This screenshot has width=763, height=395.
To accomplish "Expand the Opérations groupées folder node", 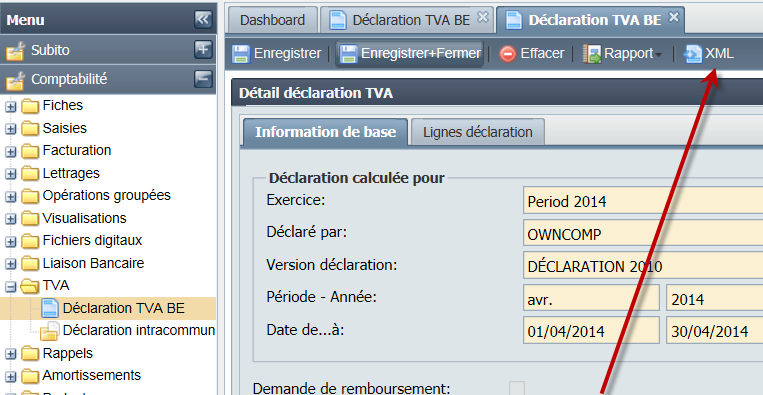I will 11,197.
